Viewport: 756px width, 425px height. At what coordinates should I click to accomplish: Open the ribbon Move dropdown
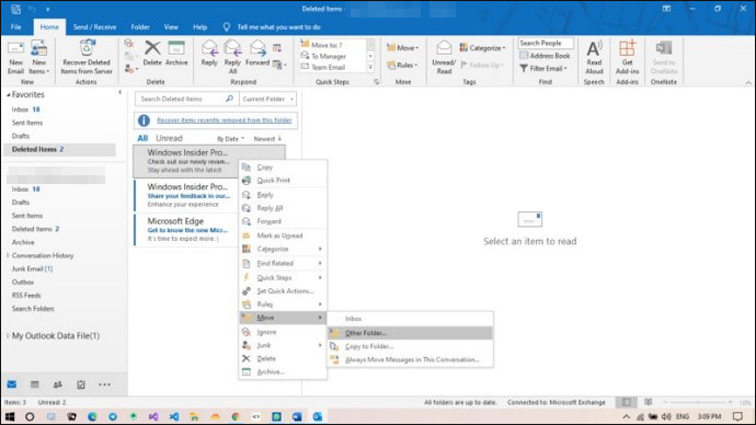tap(403, 48)
